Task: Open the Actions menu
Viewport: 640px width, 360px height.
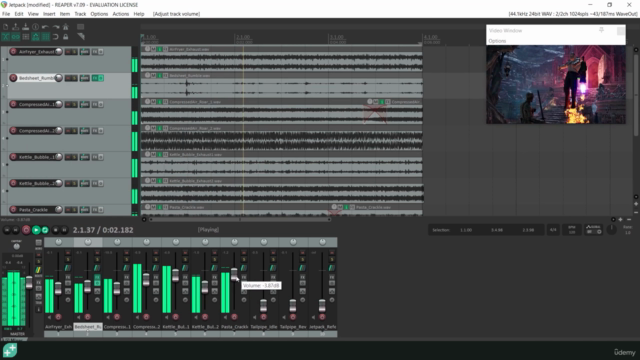Action: pos(120,14)
